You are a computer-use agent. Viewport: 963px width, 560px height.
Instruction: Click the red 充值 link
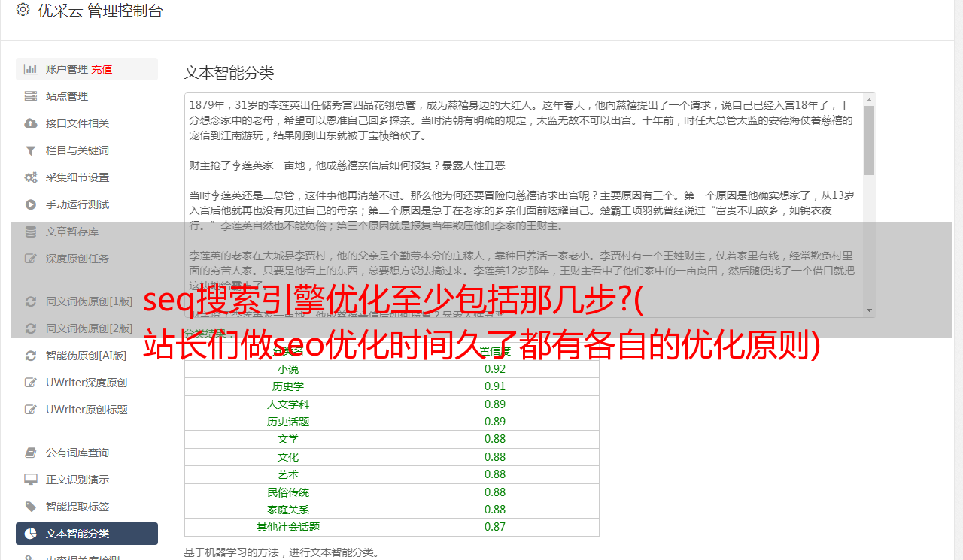(x=102, y=69)
